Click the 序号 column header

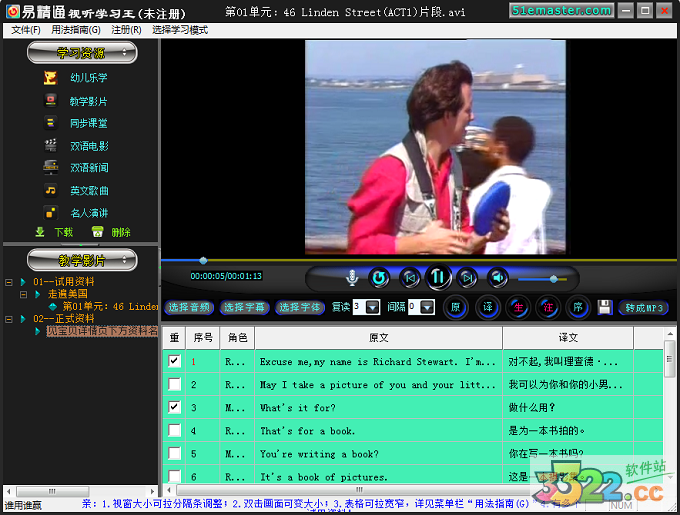[203, 338]
